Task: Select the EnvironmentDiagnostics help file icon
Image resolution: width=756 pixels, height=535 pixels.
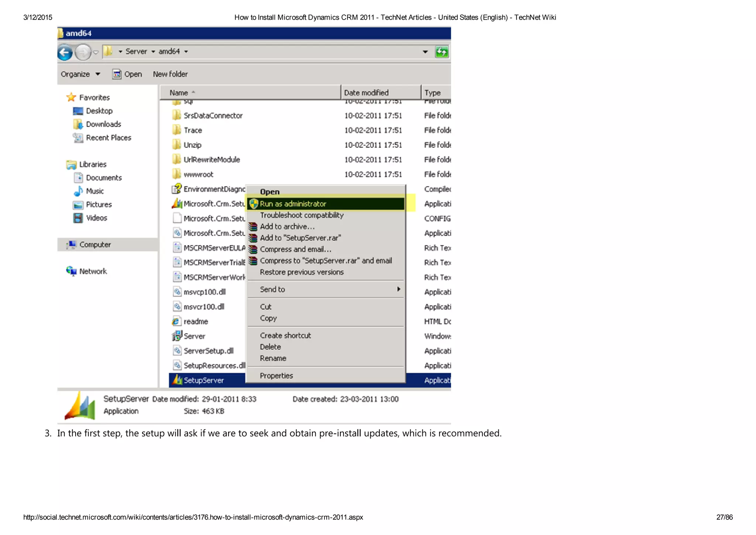Action: tap(177, 189)
